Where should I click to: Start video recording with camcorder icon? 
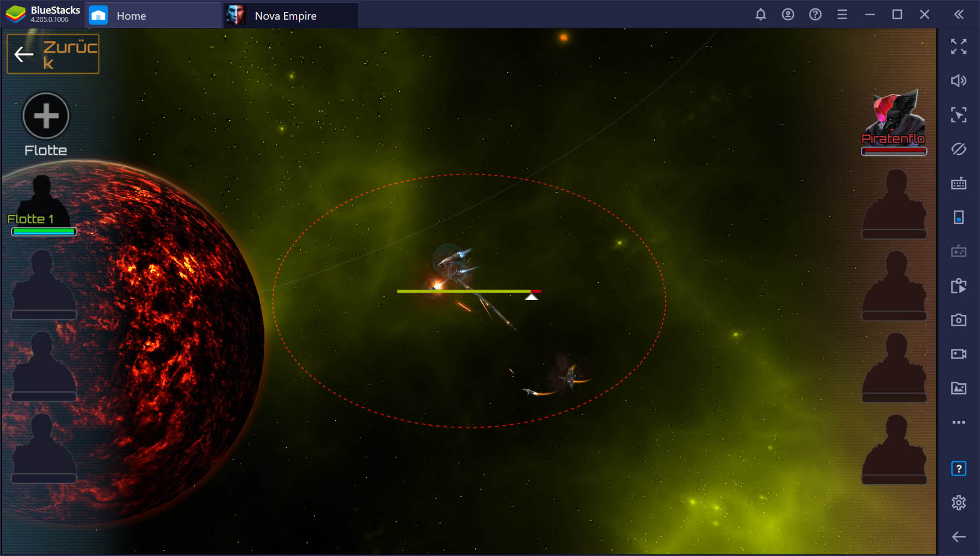[x=959, y=354]
